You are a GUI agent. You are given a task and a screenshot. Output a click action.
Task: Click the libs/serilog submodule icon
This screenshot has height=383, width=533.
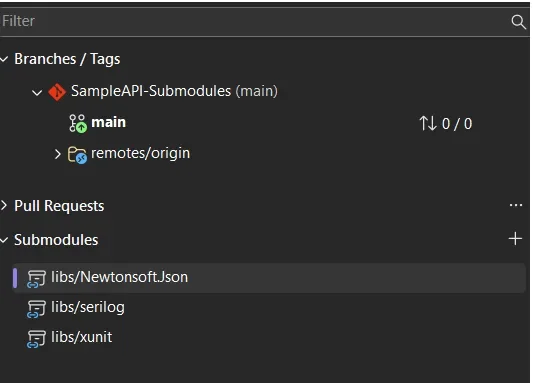coord(36,309)
